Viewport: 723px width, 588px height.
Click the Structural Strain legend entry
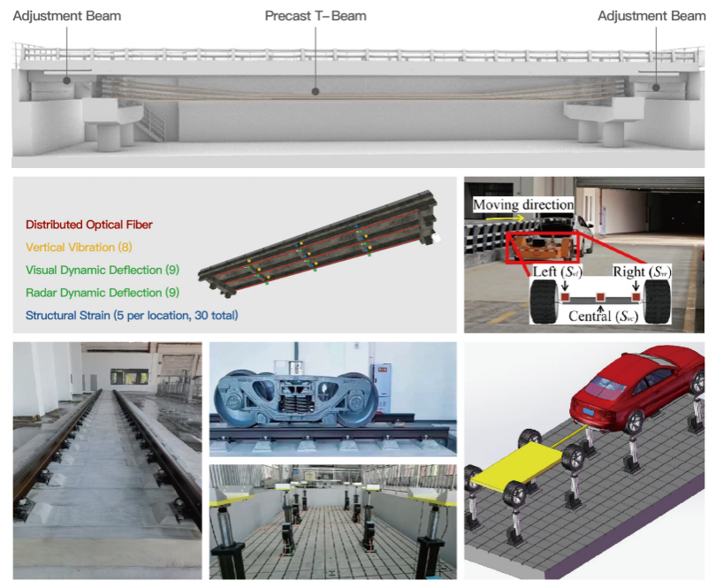pos(132,315)
